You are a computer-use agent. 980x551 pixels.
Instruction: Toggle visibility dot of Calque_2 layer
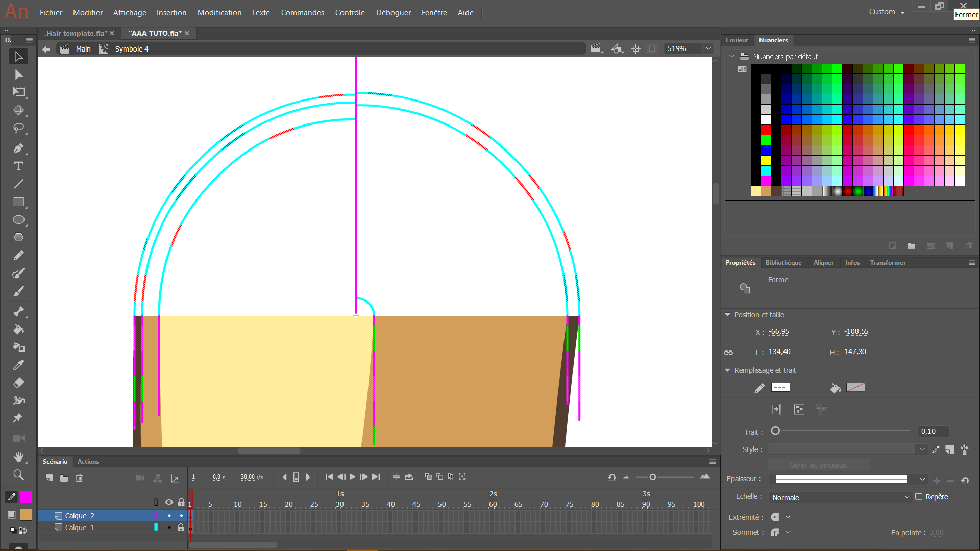click(169, 516)
